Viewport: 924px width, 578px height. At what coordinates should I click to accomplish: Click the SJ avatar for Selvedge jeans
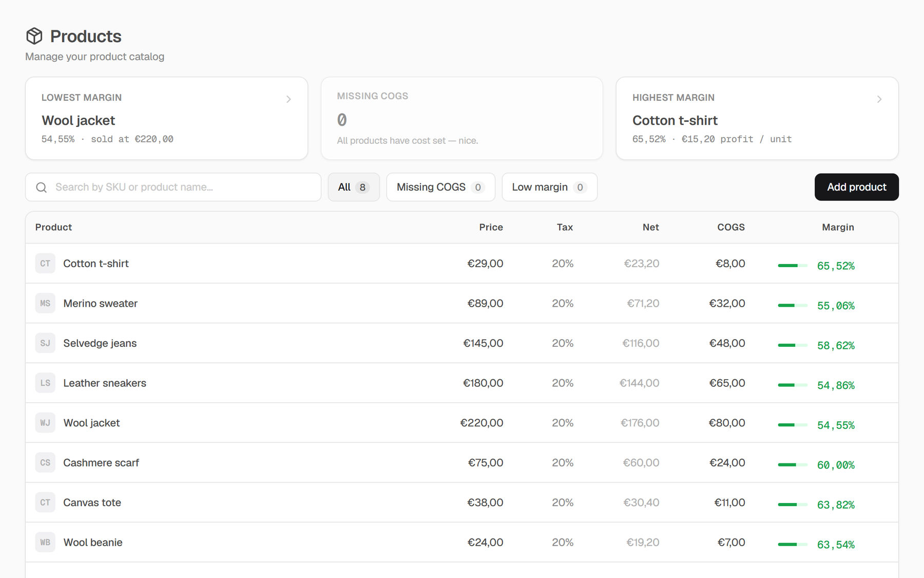[45, 343]
